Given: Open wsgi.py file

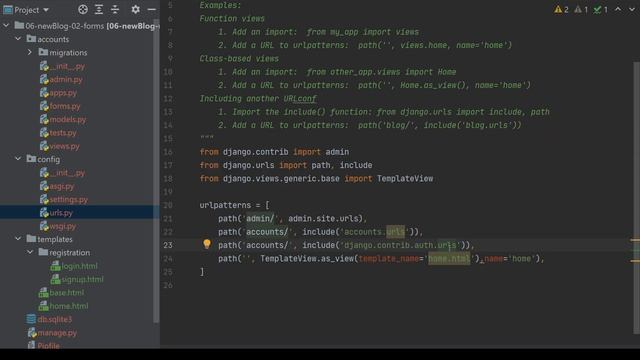Looking at the screenshot, I should point(62,226).
